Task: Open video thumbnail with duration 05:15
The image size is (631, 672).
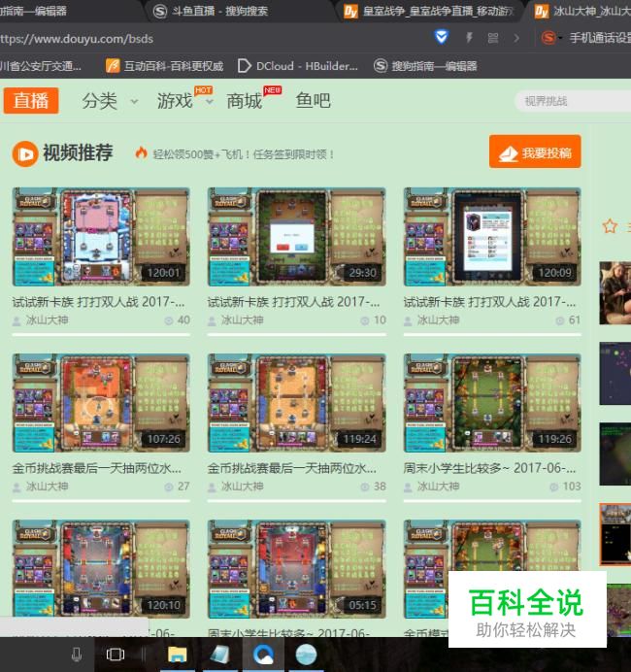Action: tap(297, 569)
